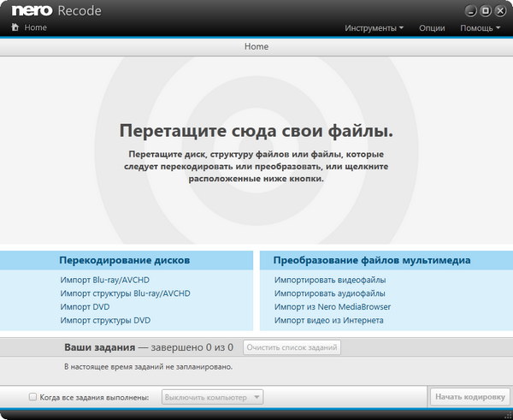The height and width of the screenshot is (420, 513).
Task: Choose 'Импорт структуры Blu-ray/AVCHD'
Action: [125, 293]
